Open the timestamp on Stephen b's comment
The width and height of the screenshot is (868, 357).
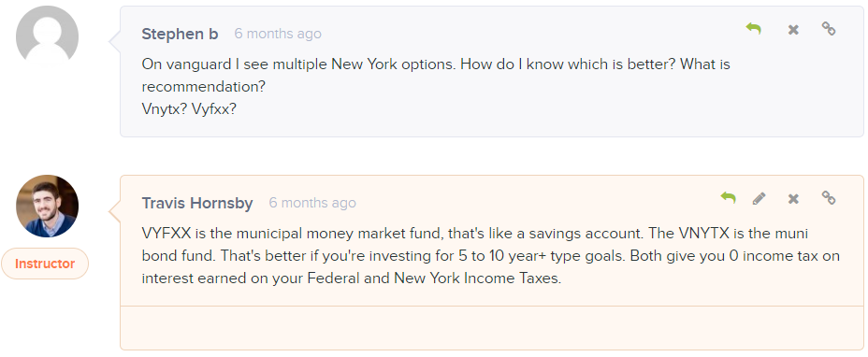tap(278, 34)
